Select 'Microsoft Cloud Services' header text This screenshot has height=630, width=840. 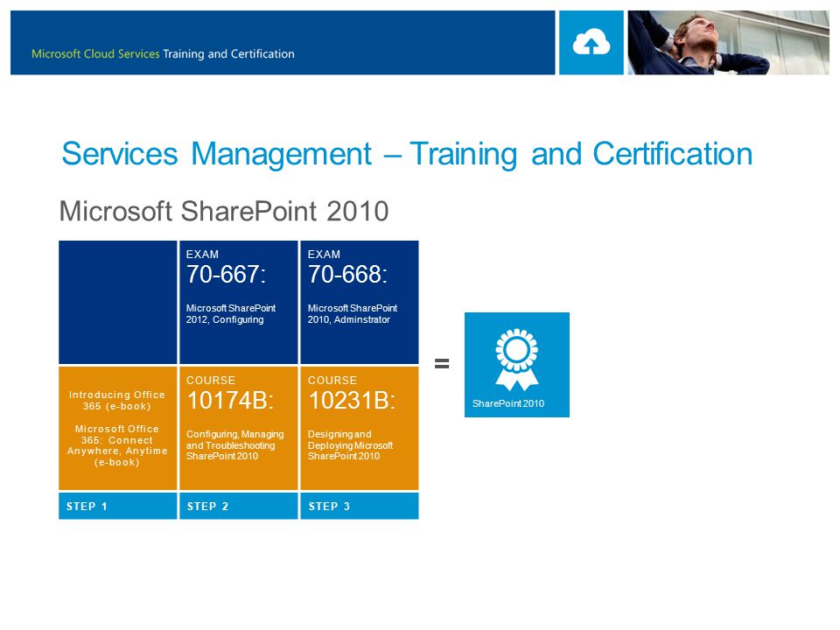tap(95, 53)
